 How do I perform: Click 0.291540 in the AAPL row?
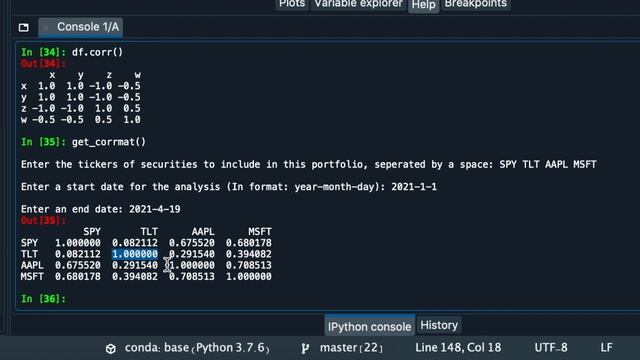pyautogui.click(x=135, y=265)
